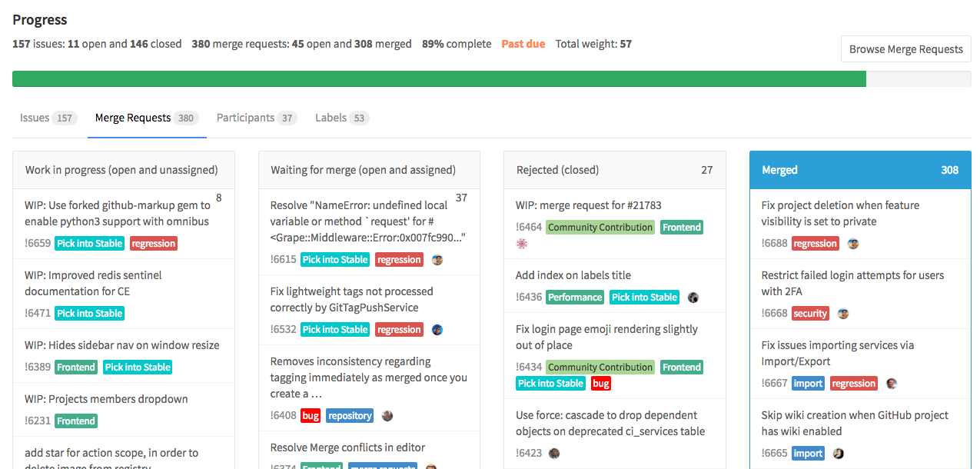Click the avatar on merge request !6615
This screenshot has height=469, width=980.
[x=437, y=259]
